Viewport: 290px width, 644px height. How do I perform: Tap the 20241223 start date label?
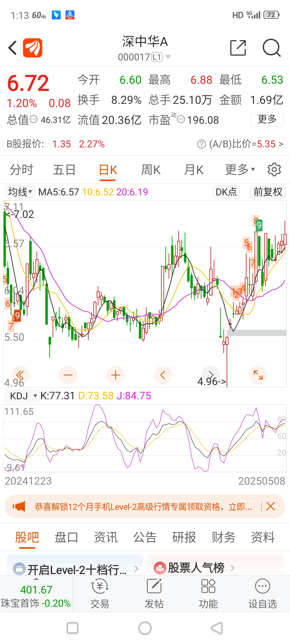click(28, 481)
